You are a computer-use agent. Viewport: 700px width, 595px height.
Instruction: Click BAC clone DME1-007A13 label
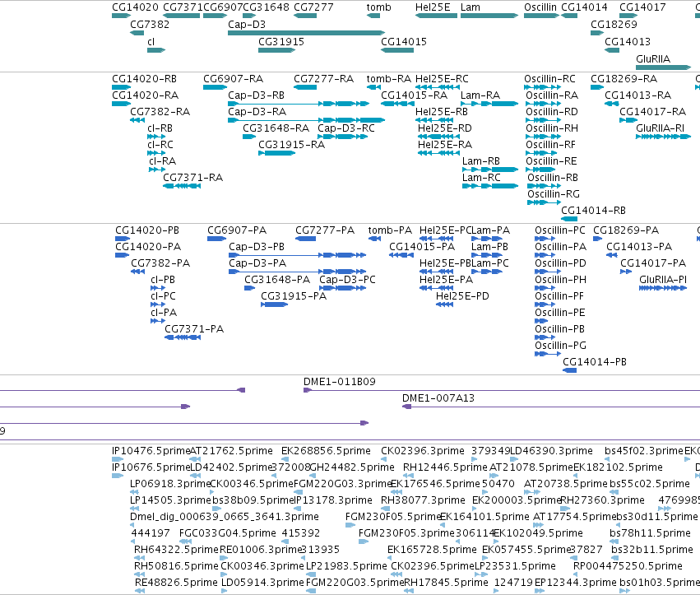[x=438, y=398]
